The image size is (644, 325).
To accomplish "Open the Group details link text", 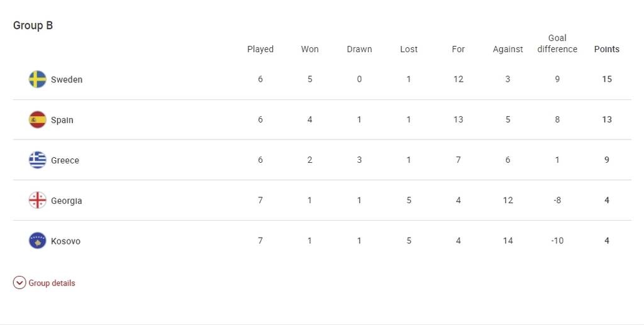I will [x=52, y=283].
